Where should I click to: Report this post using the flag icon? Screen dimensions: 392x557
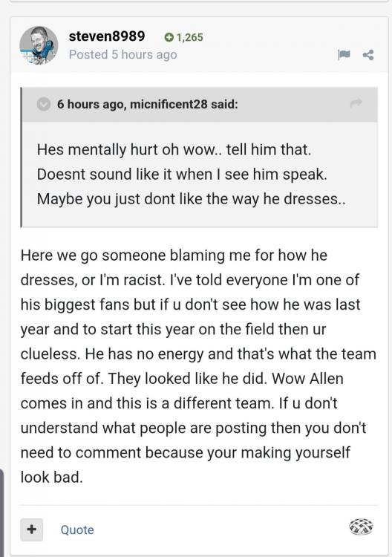[x=343, y=54]
